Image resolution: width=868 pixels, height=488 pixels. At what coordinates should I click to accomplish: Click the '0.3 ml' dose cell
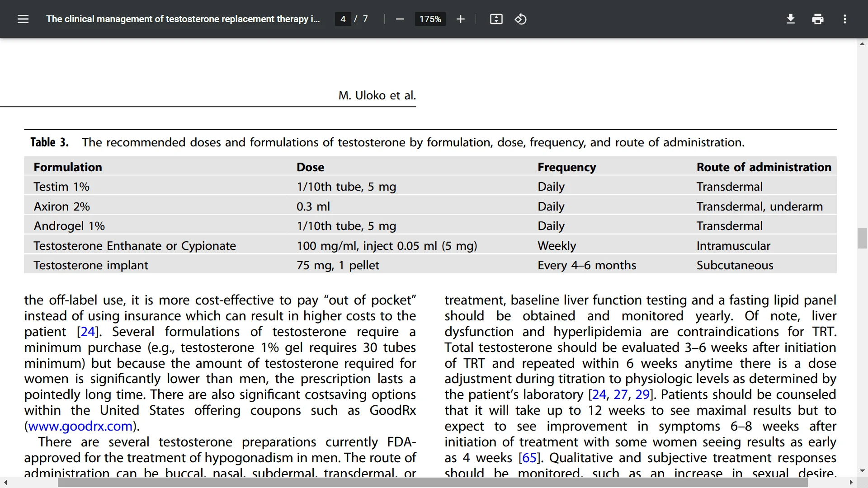coord(313,206)
